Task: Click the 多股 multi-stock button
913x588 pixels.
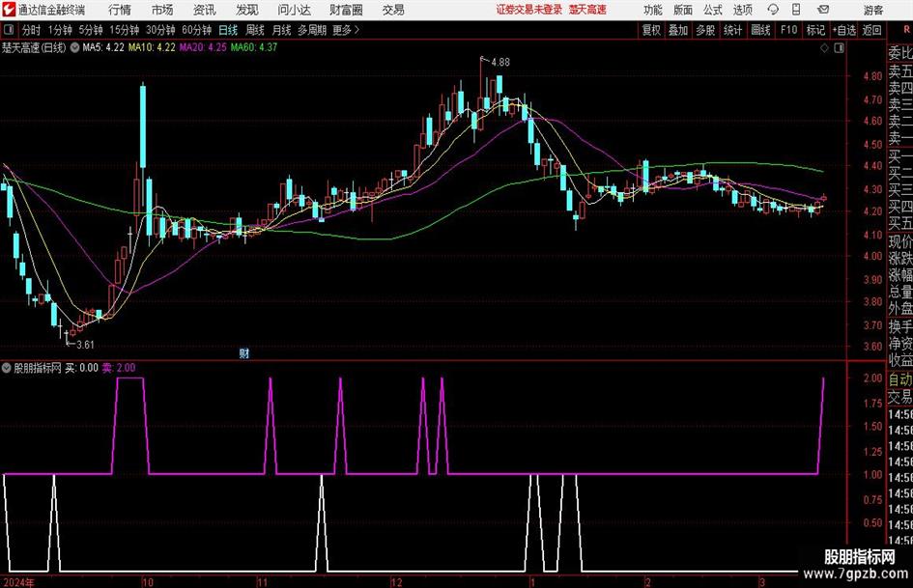Action: tap(705, 30)
